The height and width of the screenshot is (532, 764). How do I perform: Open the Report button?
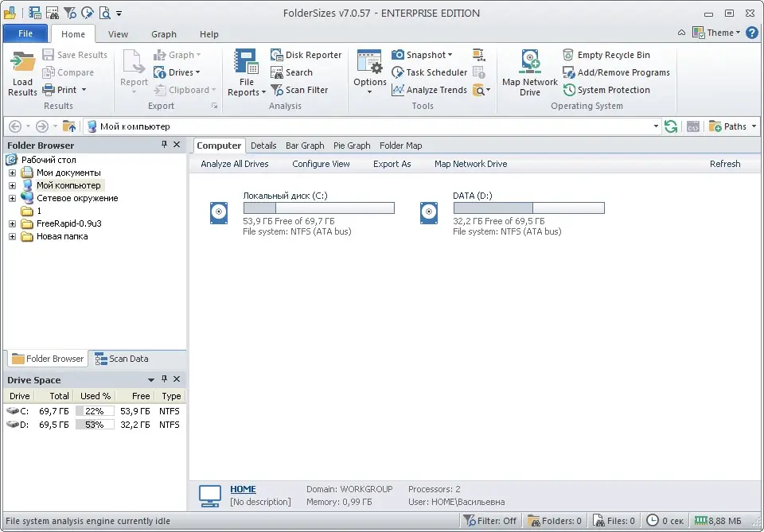click(x=134, y=72)
